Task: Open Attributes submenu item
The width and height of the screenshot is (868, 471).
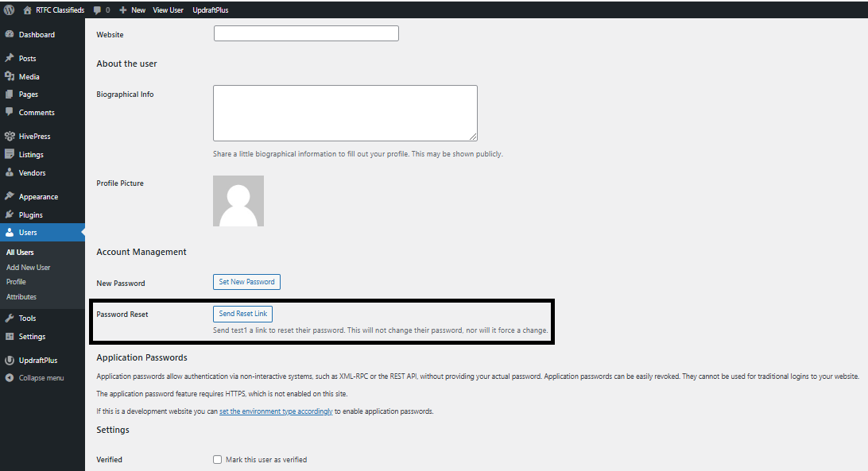Action: pyautogui.click(x=21, y=296)
